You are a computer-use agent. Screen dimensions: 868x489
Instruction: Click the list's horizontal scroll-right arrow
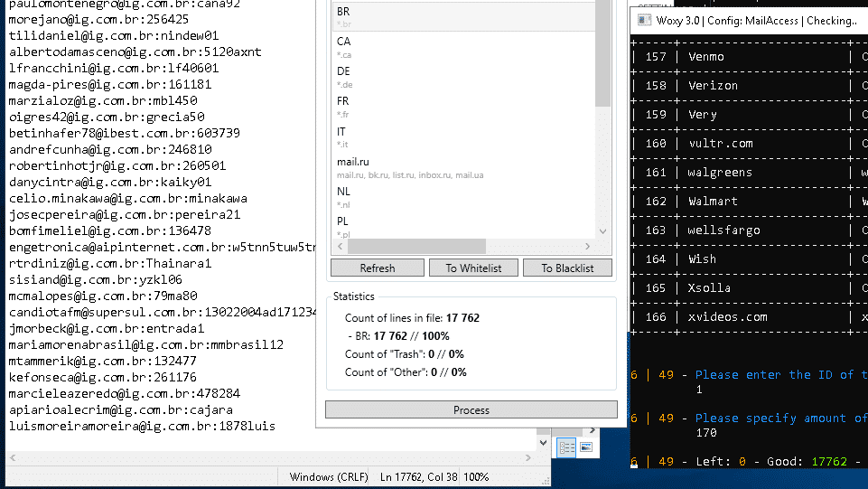tap(589, 247)
